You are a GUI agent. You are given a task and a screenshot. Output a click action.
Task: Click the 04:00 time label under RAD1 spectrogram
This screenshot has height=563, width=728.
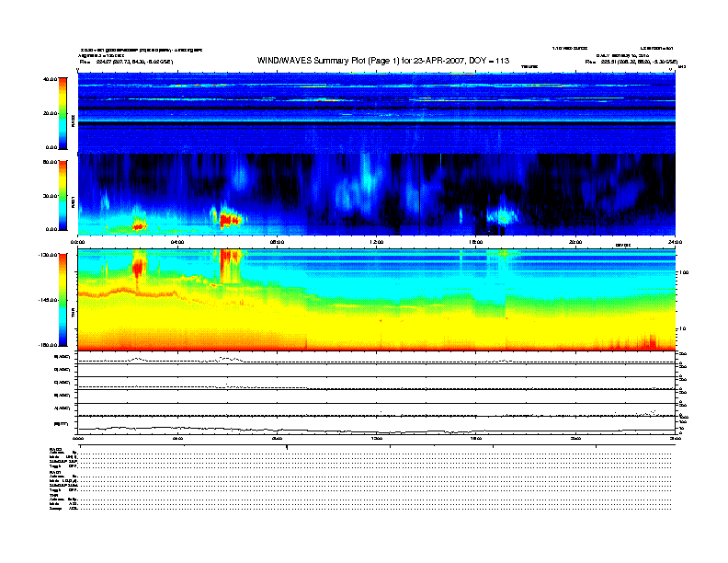177,242
